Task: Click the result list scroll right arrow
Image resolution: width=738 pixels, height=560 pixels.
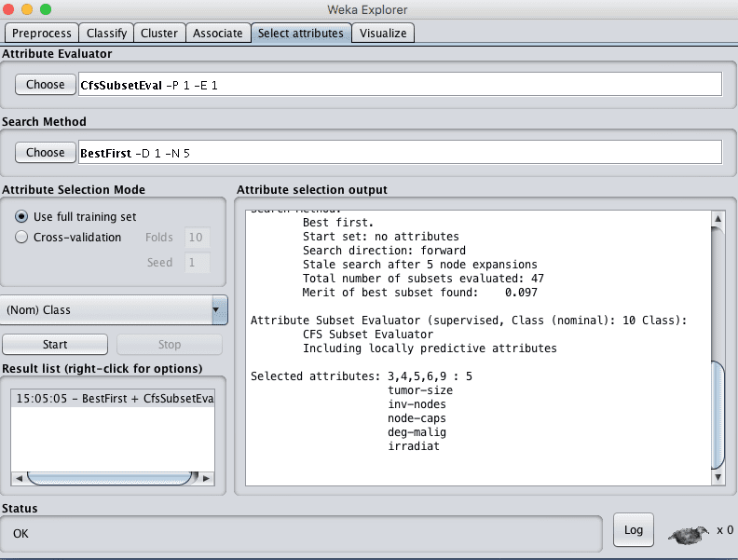Action: [206, 478]
